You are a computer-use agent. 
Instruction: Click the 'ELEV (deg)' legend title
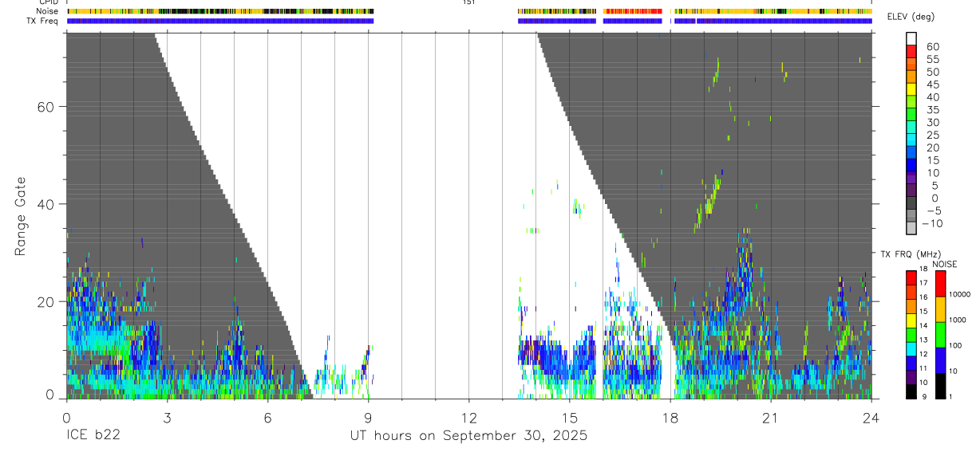911,17
